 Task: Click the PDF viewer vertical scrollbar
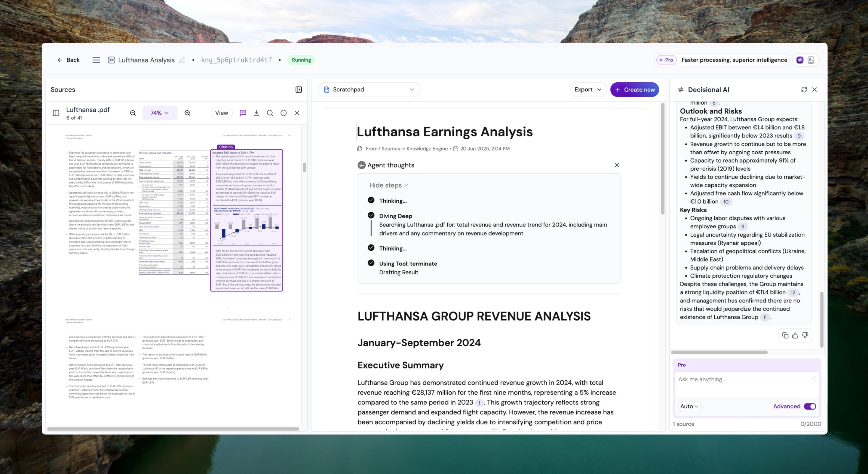304,167
